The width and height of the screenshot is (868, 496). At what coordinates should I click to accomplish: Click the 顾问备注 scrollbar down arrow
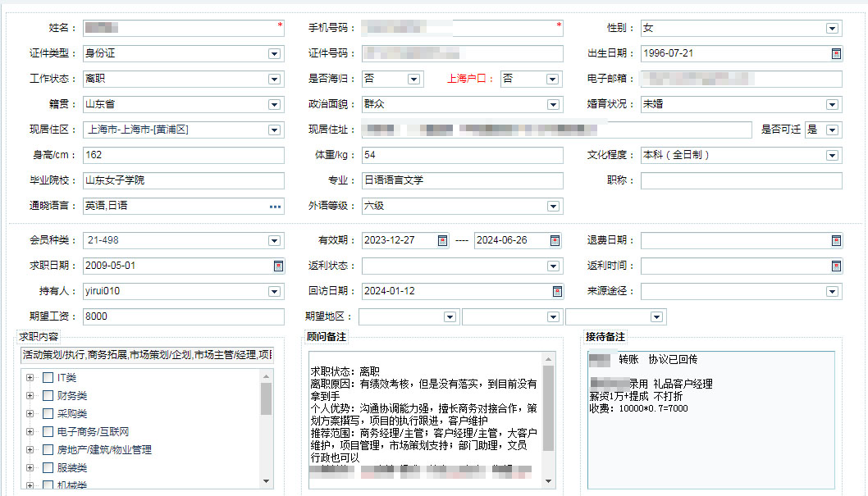point(549,481)
